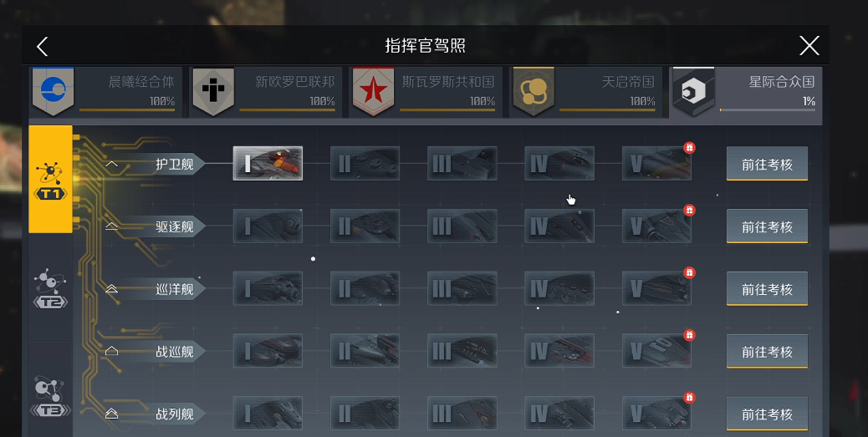Close the 指挥官驾照 window
Image resolution: width=868 pixels, height=437 pixels.
pos(809,46)
